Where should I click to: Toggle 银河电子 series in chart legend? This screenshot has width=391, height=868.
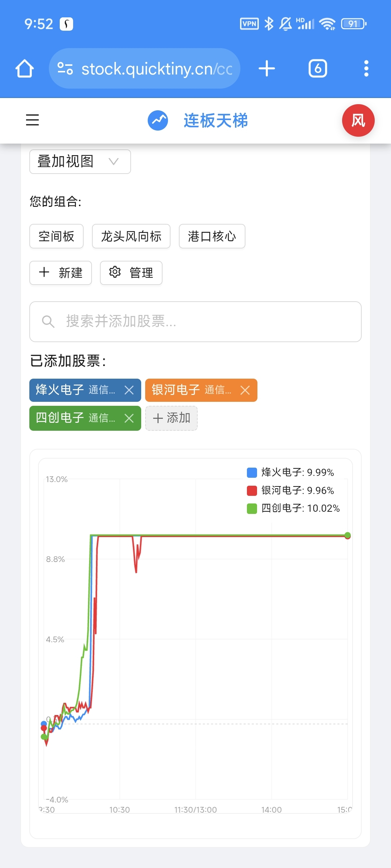[x=290, y=490]
